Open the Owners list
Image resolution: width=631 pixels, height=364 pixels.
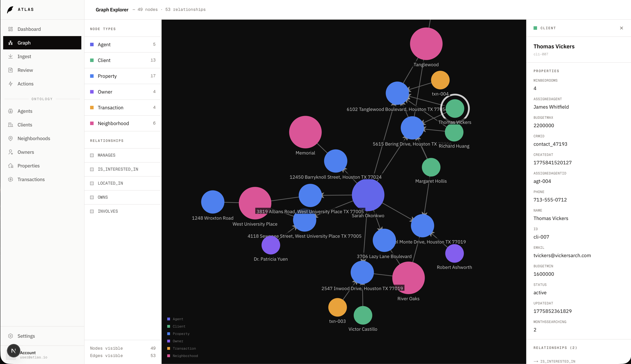[x=42, y=152]
